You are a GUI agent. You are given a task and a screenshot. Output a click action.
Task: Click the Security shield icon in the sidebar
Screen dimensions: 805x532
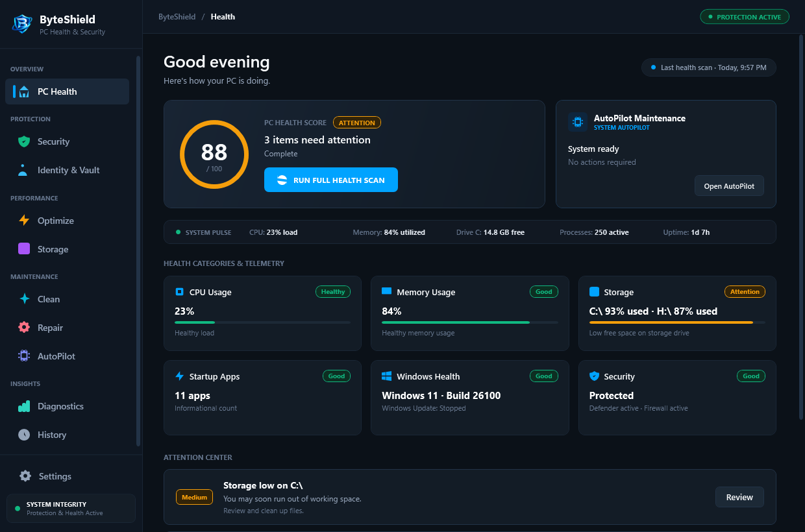pyautogui.click(x=24, y=141)
